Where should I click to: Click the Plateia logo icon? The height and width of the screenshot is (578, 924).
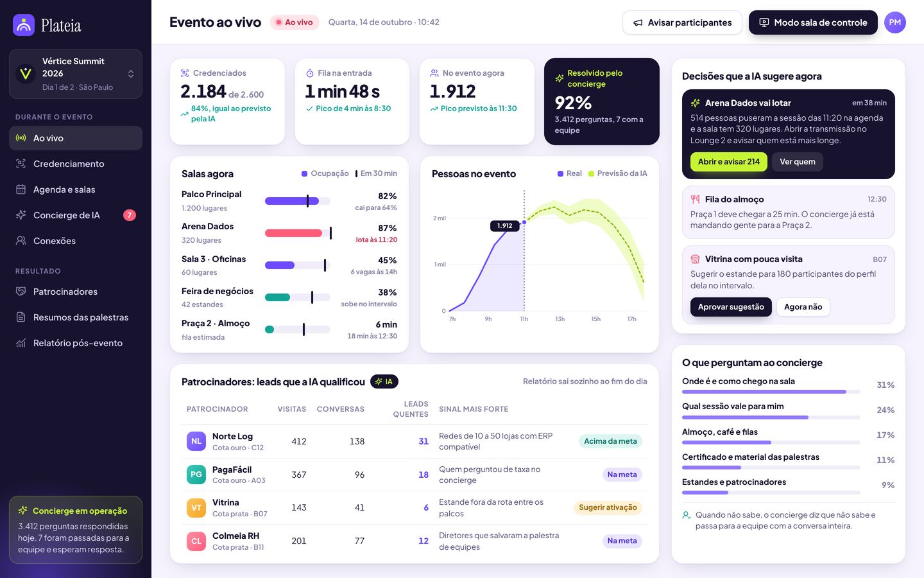24,25
